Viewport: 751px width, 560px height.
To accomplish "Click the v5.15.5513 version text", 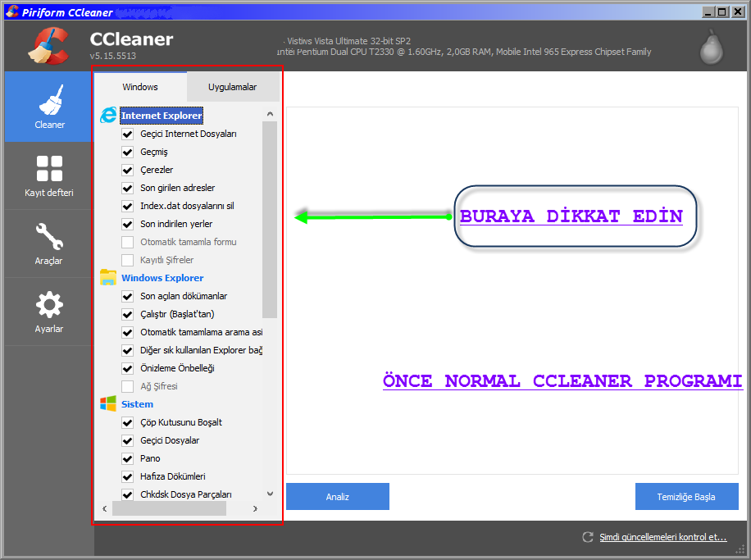I will (113, 56).
